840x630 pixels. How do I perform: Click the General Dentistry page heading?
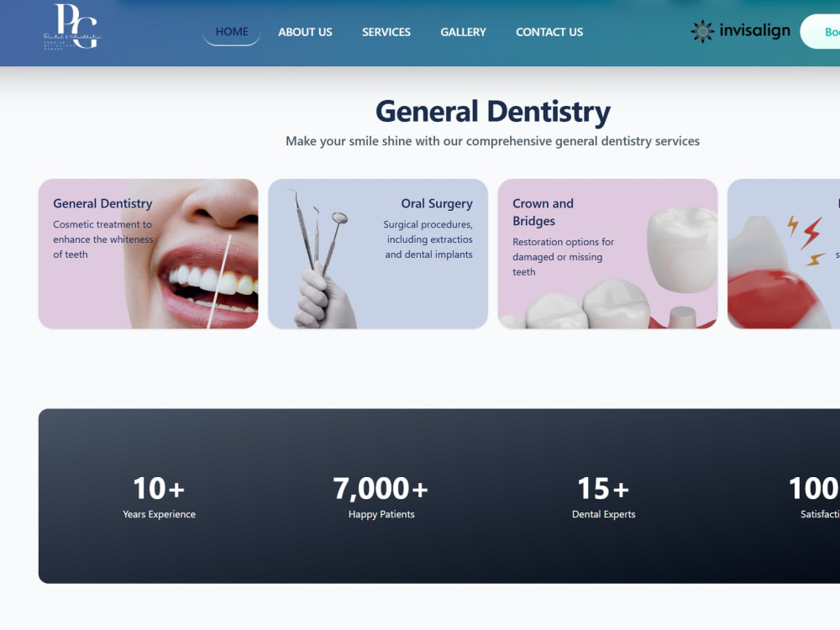click(x=493, y=112)
